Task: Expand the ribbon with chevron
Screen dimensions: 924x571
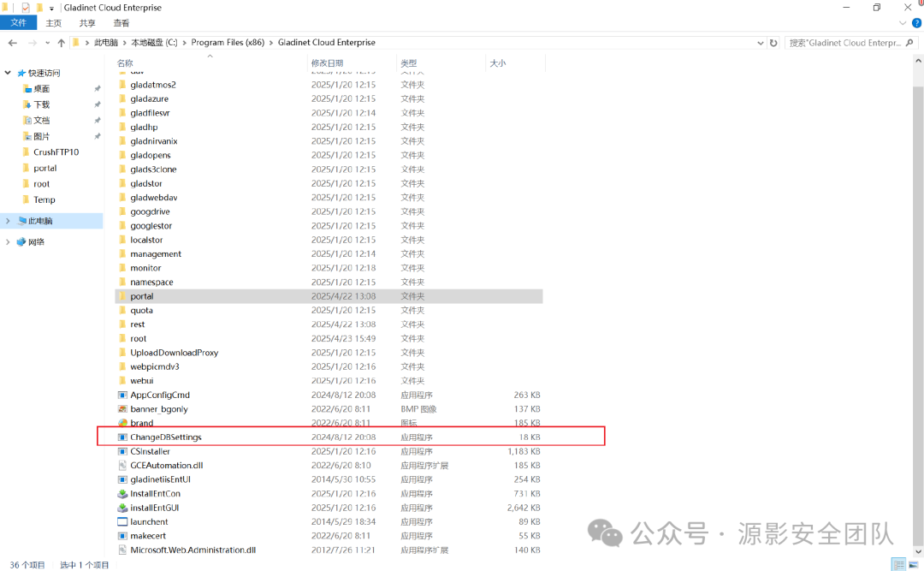Action: click(903, 23)
